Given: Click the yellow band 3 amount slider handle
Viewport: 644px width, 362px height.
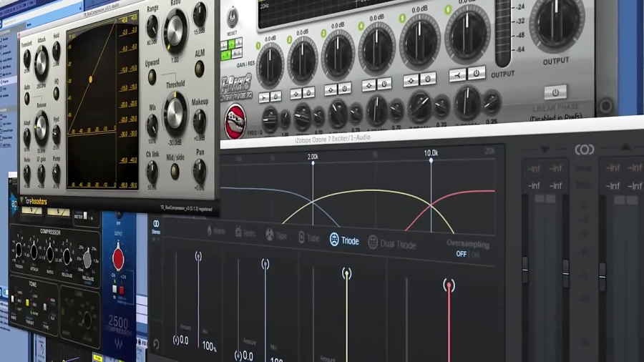Looking at the screenshot, I should coord(346,274).
